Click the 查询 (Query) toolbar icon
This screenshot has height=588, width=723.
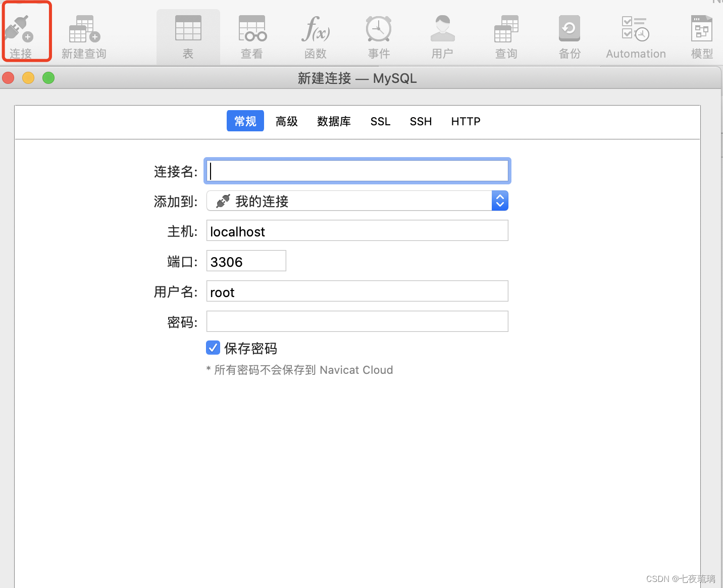(506, 36)
